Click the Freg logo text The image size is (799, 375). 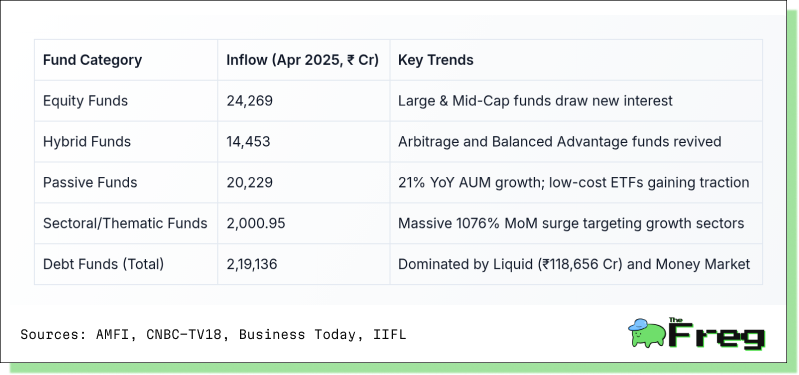coord(717,335)
